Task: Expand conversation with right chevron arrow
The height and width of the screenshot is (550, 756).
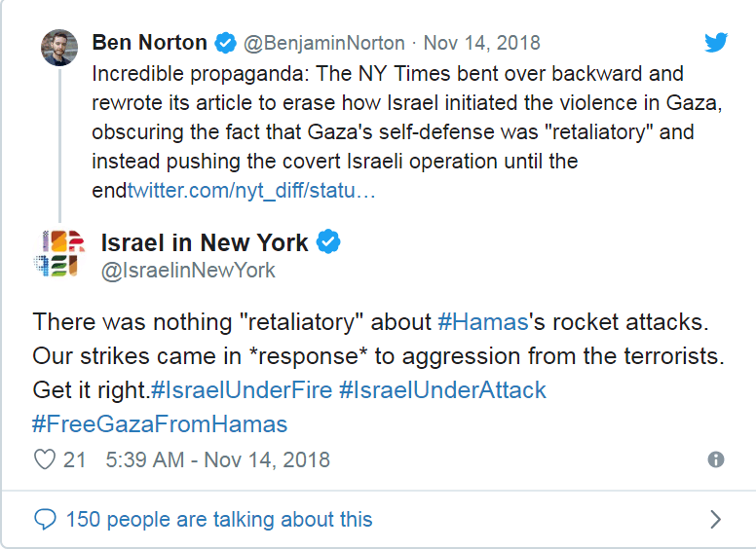Action: tap(716, 520)
